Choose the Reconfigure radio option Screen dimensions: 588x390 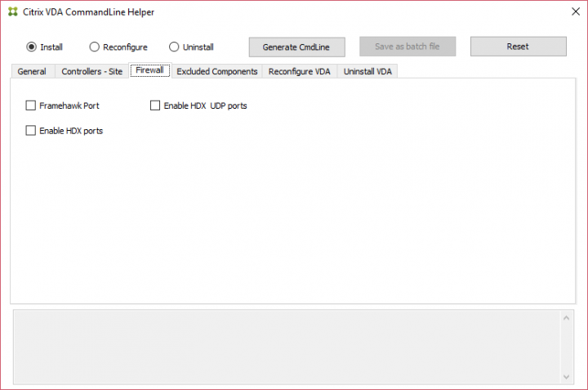point(94,47)
